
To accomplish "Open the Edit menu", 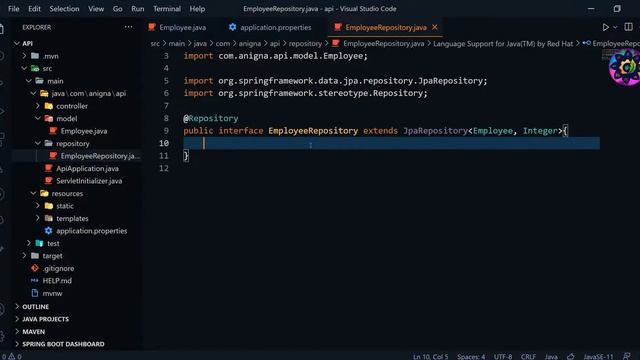I will click(x=34, y=9).
